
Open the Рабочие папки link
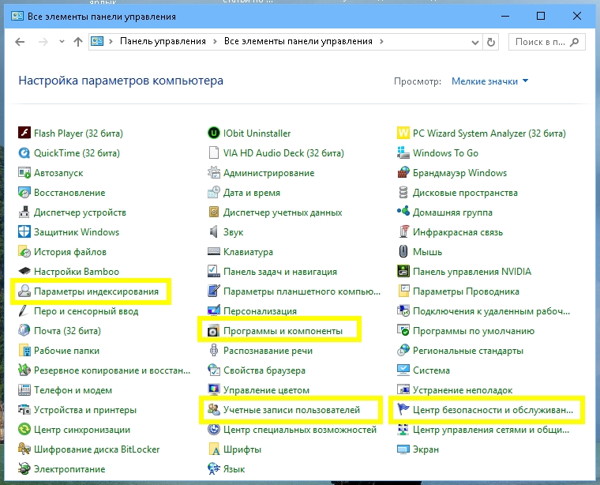67,351
